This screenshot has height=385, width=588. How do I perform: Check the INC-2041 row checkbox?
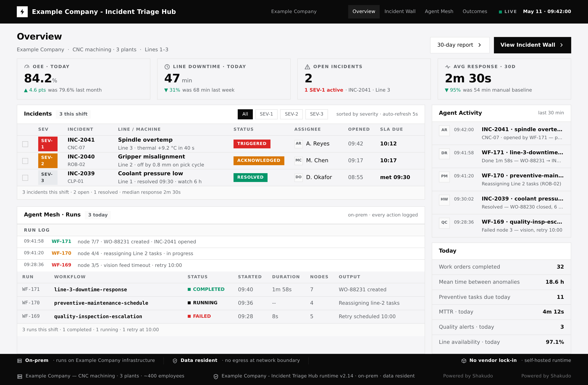pos(25,144)
